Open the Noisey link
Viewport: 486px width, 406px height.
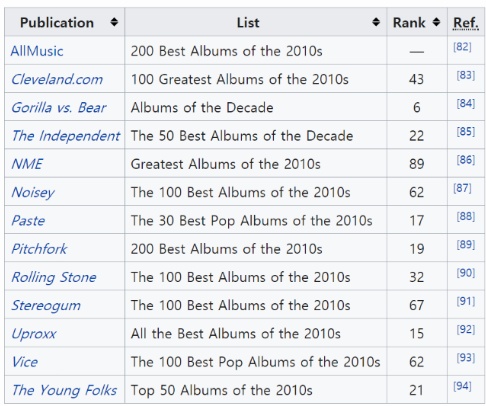[x=33, y=192]
